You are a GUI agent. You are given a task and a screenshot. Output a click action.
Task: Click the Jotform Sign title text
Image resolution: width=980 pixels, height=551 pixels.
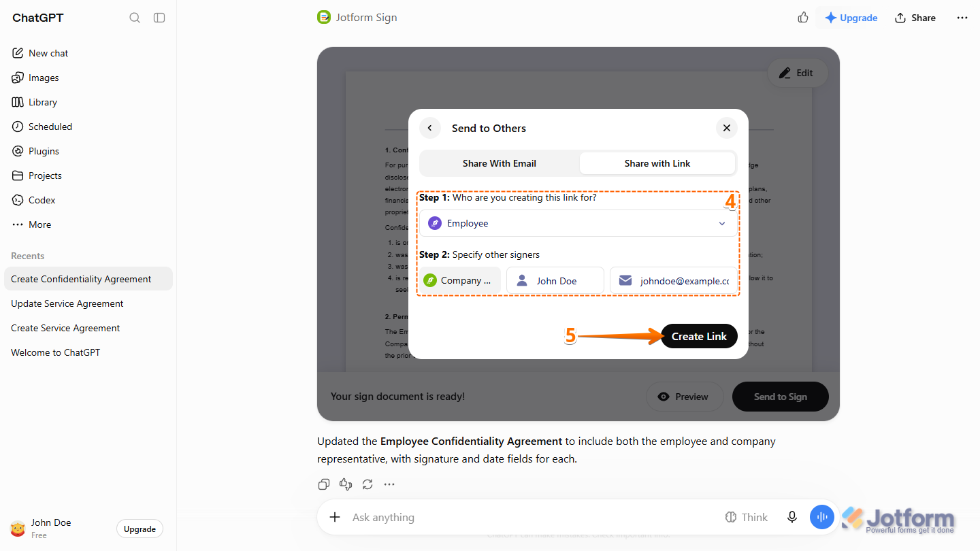click(x=366, y=18)
